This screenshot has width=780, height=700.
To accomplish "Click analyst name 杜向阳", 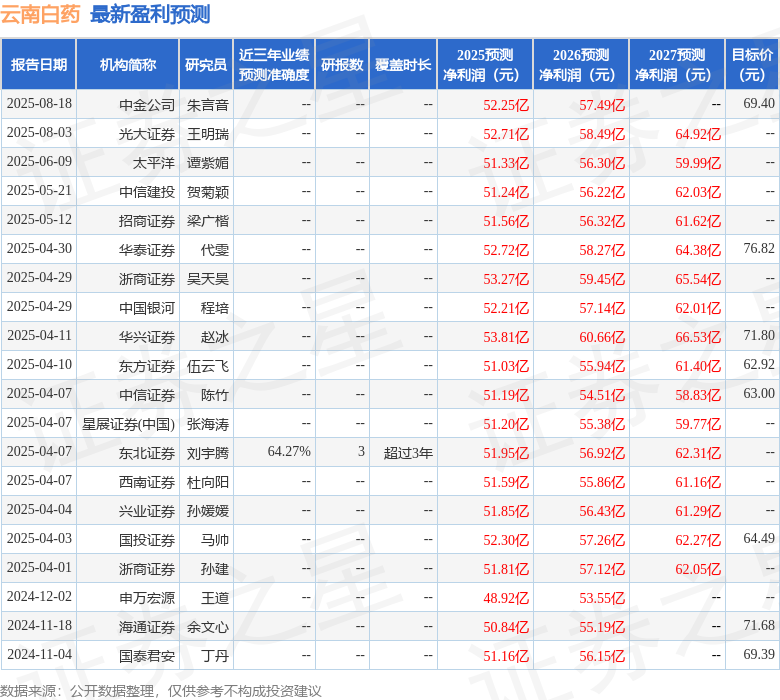I will (207, 482).
